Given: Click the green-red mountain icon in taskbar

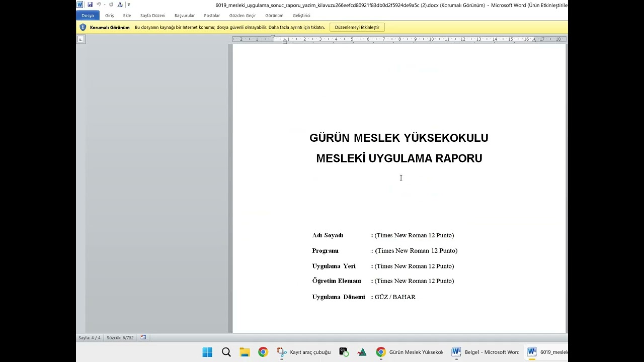Looking at the screenshot, I should coord(362,352).
